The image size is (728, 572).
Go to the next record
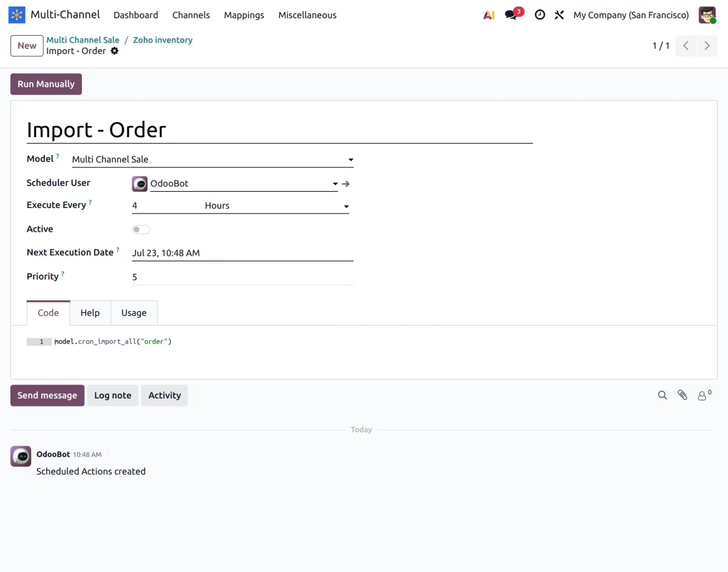coord(707,45)
